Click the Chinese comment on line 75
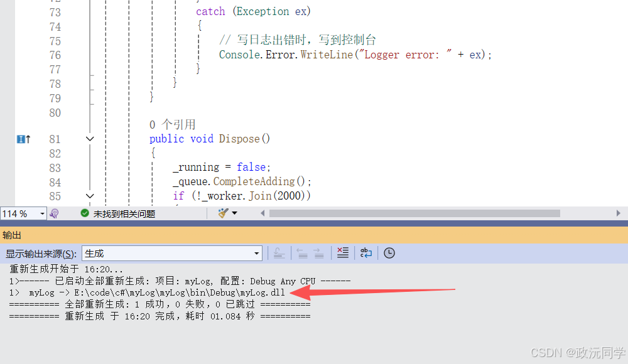 point(298,40)
